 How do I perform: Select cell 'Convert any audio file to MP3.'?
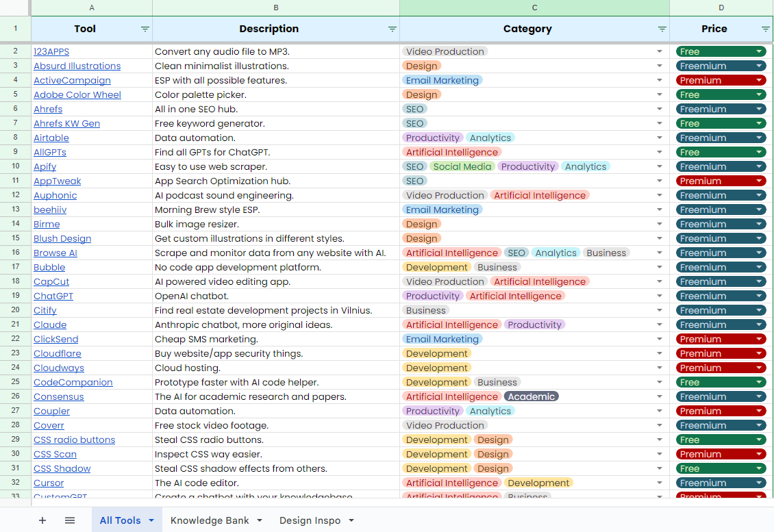[276, 51]
